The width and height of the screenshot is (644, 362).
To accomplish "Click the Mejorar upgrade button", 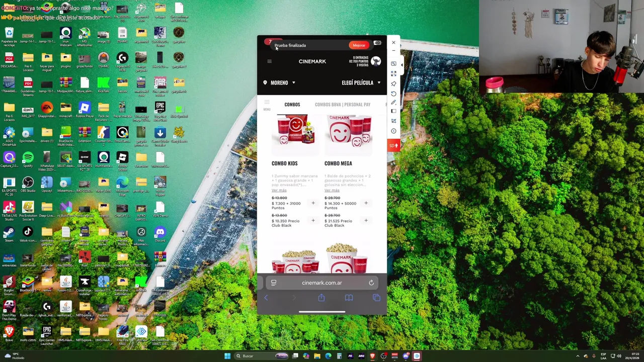I will [359, 45].
